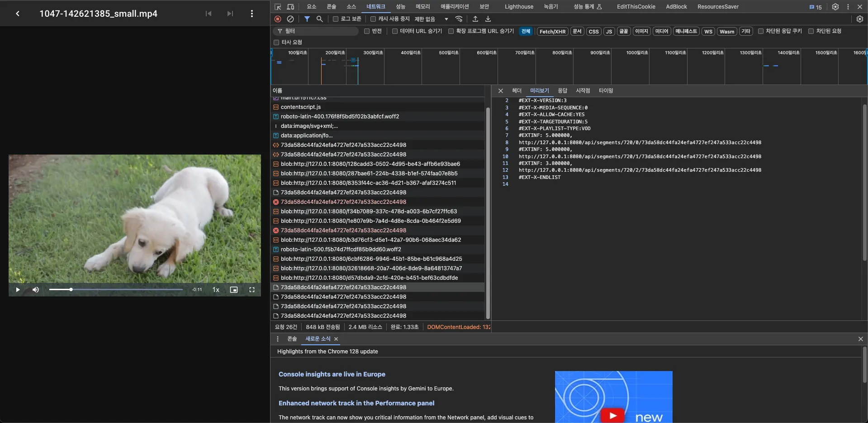Check the 타사 요청 checkbox
Viewport: 868px width, 423px height.
coord(276,42)
